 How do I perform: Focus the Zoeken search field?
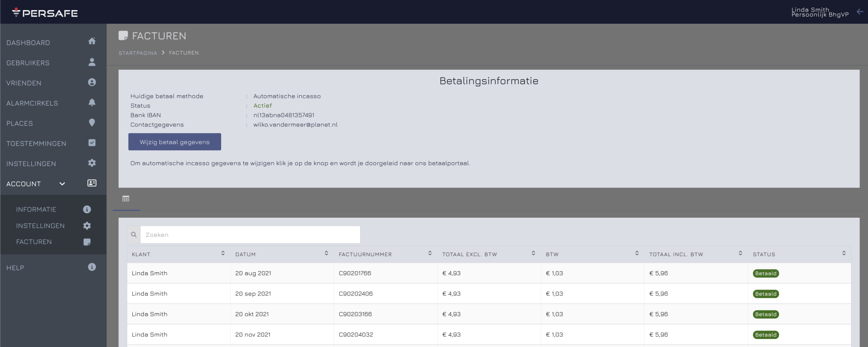point(250,235)
